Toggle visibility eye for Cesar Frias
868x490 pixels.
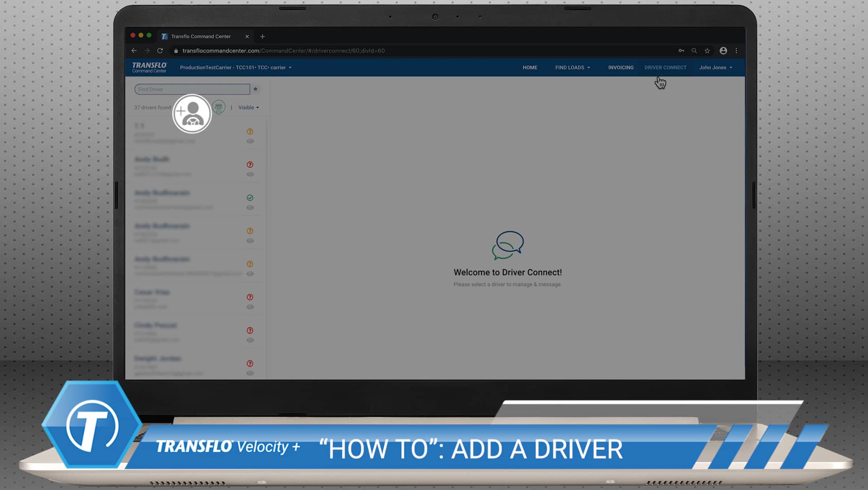(250, 307)
